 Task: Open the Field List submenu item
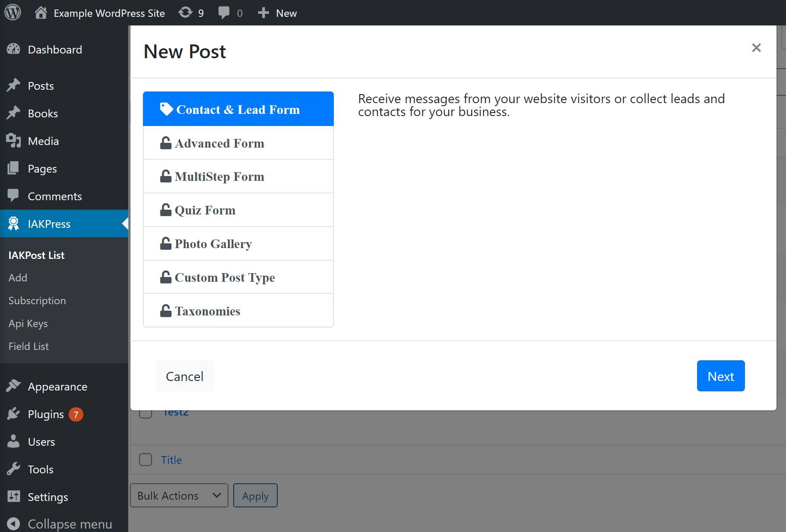29,346
